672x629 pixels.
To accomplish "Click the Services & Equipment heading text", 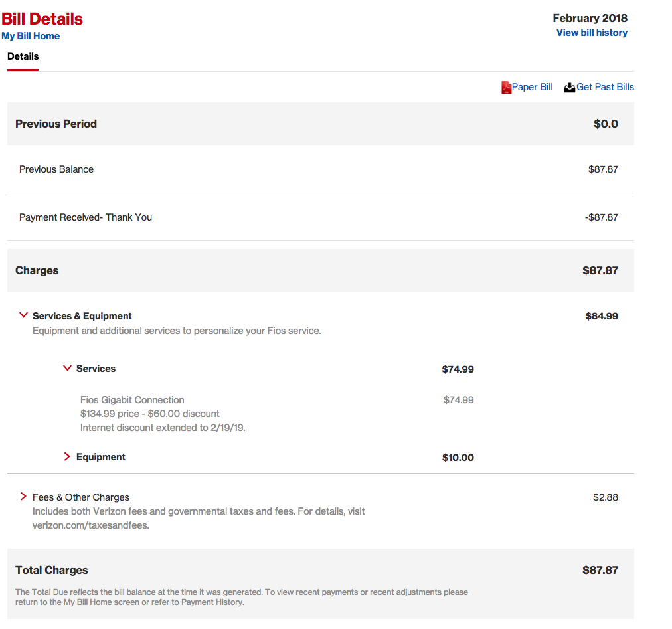I will [82, 316].
